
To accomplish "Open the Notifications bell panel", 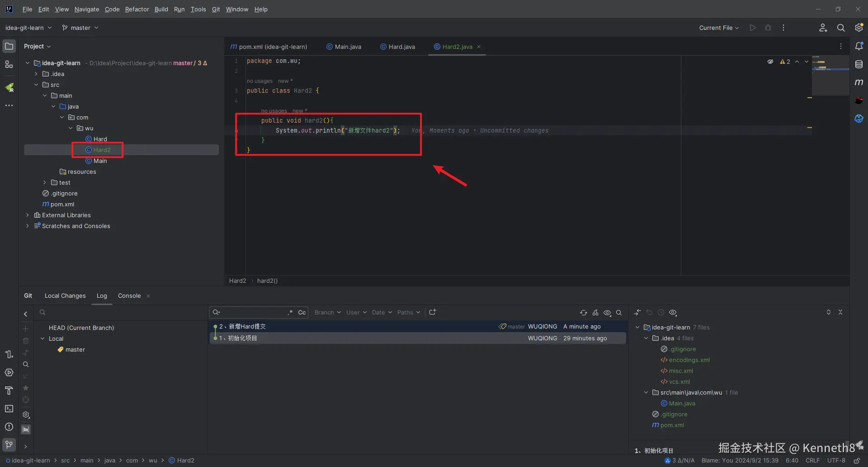I will [859, 46].
